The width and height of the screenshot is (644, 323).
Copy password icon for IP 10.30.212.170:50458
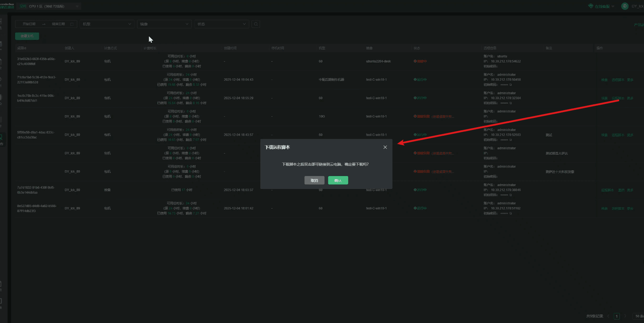[510, 85]
